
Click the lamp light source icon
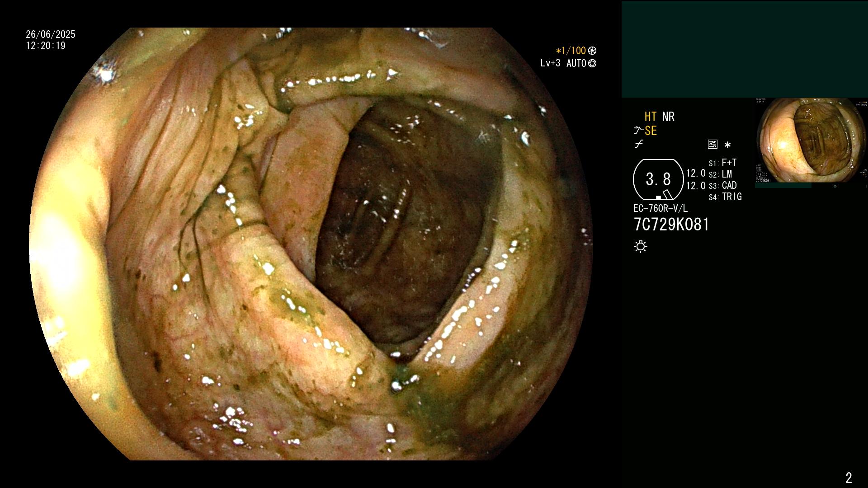[x=641, y=246]
